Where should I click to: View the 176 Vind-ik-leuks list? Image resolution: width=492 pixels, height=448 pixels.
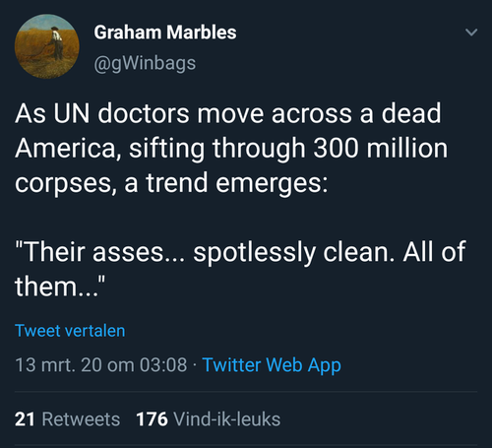[x=209, y=419]
